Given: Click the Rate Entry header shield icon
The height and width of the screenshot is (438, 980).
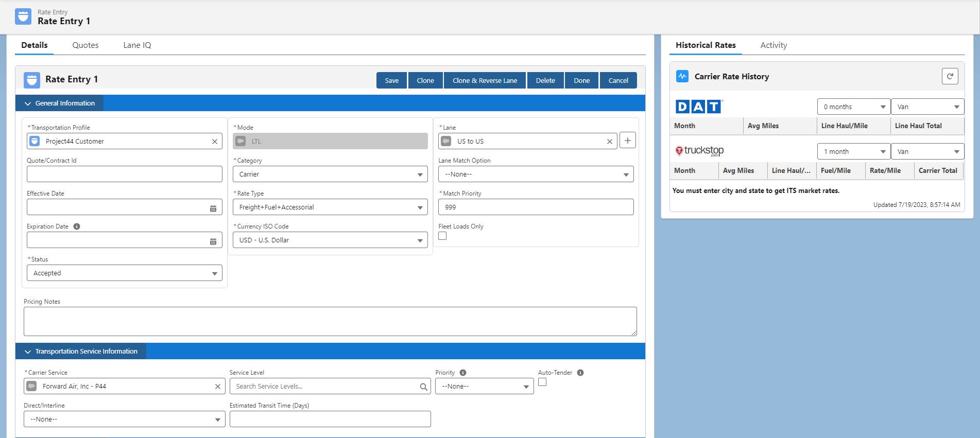Looking at the screenshot, I should (23, 16).
